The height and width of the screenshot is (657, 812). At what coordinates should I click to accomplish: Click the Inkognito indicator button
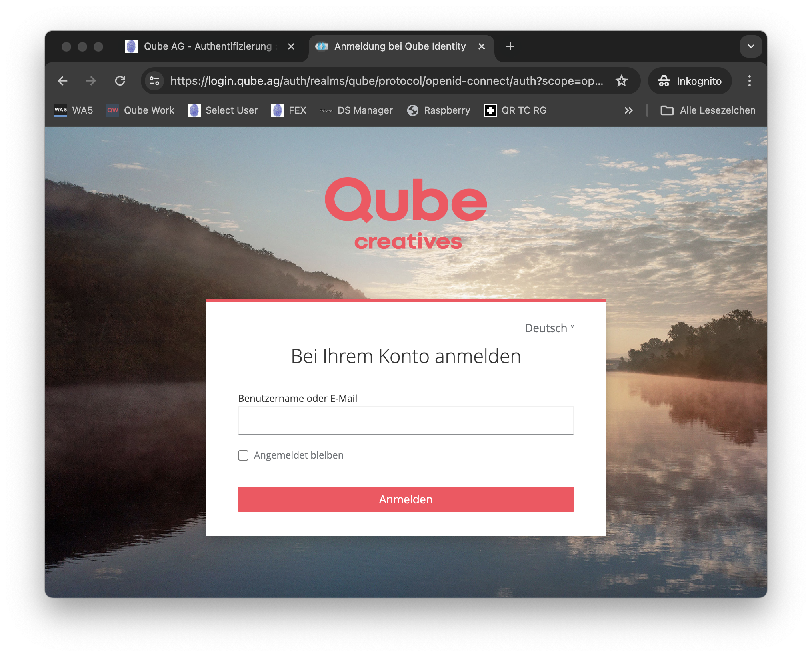pyautogui.click(x=690, y=81)
